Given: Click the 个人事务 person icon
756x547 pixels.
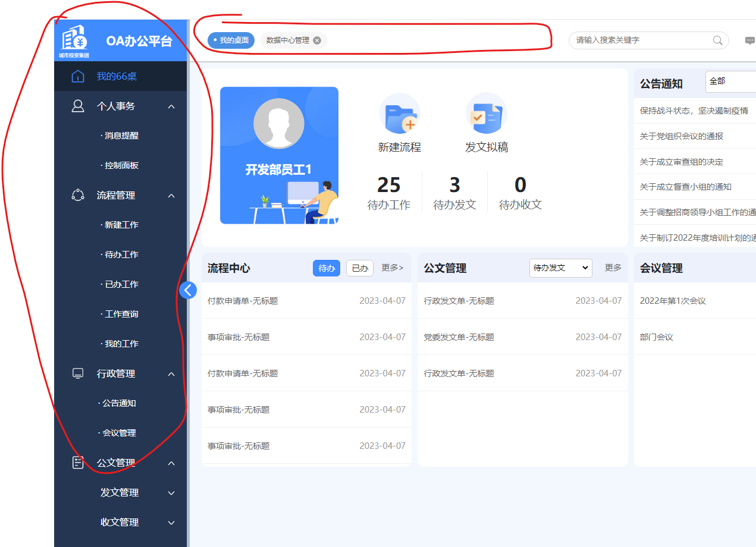Looking at the screenshot, I should pos(78,106).
